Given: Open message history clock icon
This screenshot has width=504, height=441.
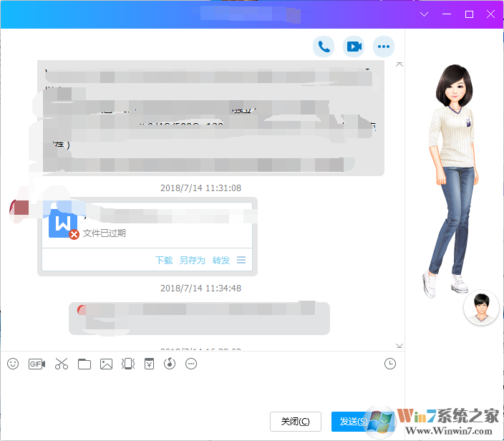Looking at the screenshot, I should click(389, 364).
